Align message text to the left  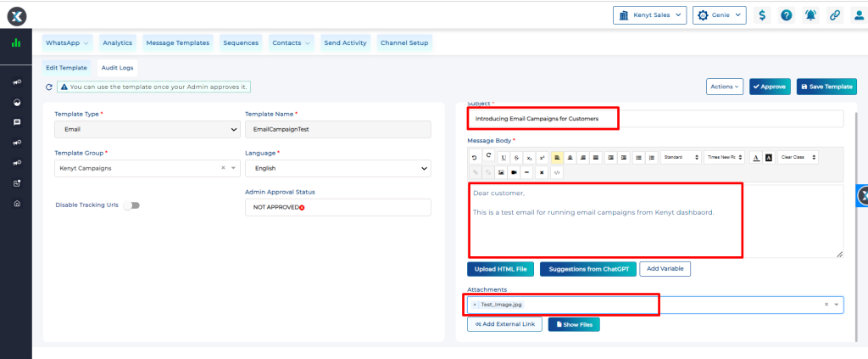[x=557, y=157]
